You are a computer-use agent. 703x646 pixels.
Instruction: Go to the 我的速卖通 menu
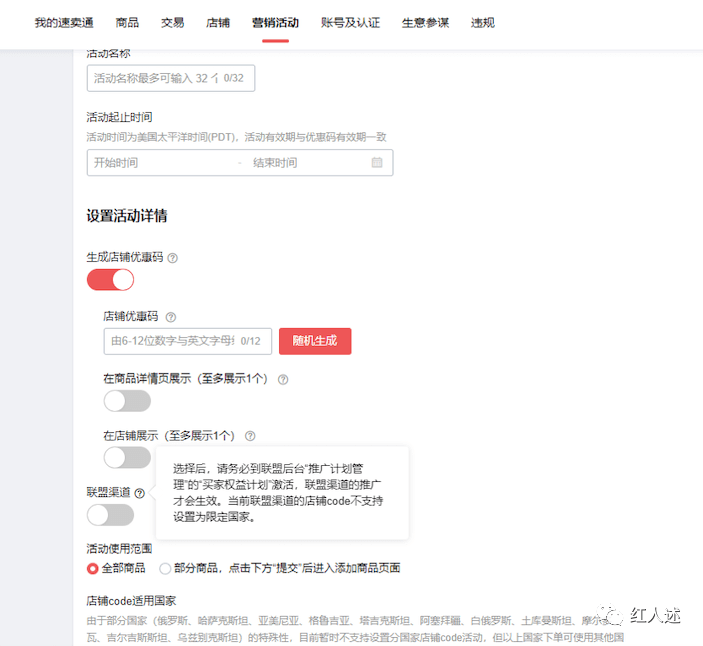click(61, 22)
